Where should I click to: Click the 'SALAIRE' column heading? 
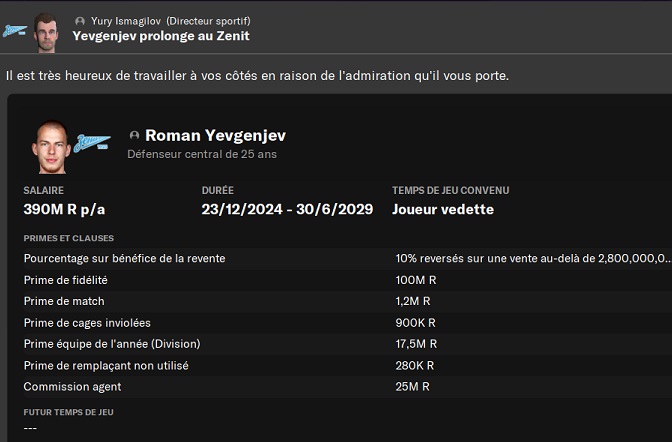[43, 190]
